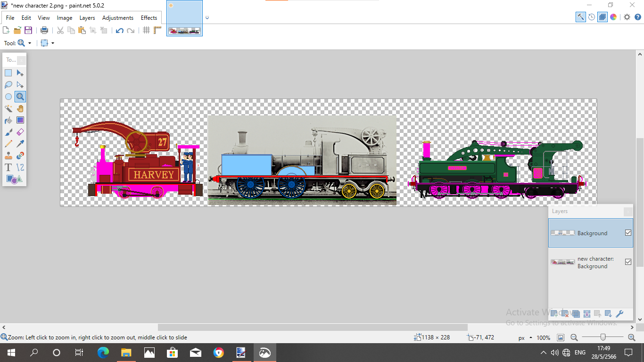Open the Adjustments menu
Image resolution: width=644 pixels, height=362 pixels.
coord(118,18)
